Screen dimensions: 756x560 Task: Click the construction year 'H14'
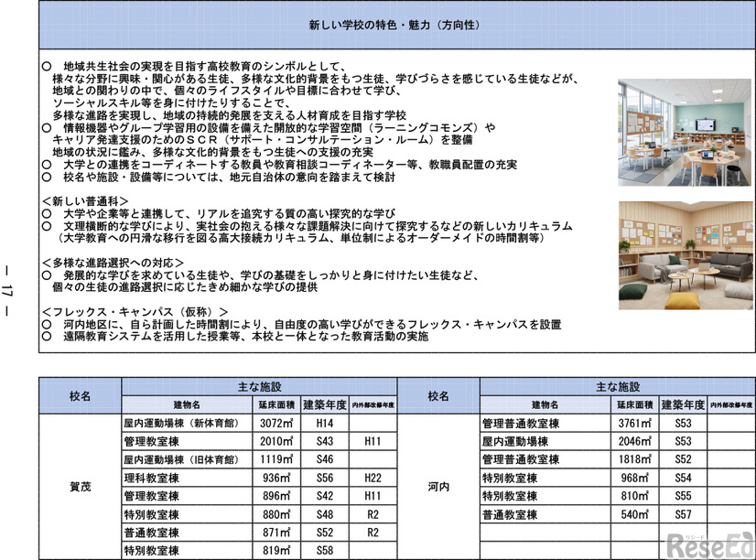325,423
